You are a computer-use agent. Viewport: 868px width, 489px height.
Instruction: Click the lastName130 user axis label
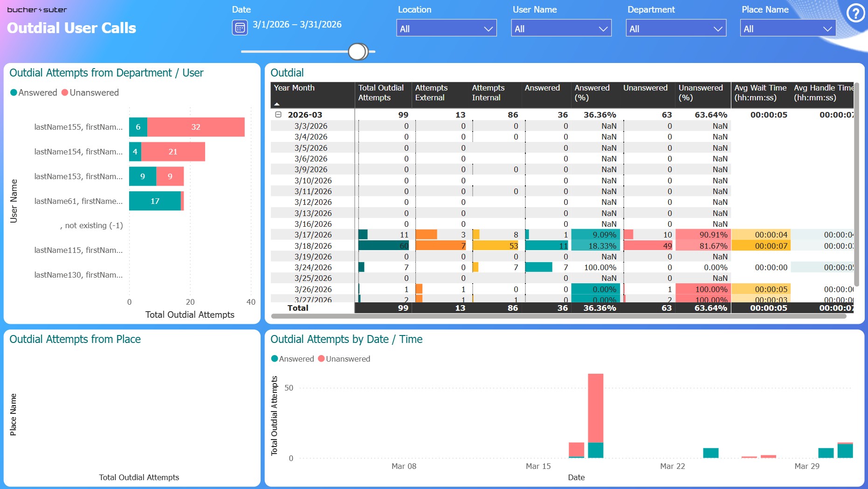pyautogui.click(x=78, y=275)
